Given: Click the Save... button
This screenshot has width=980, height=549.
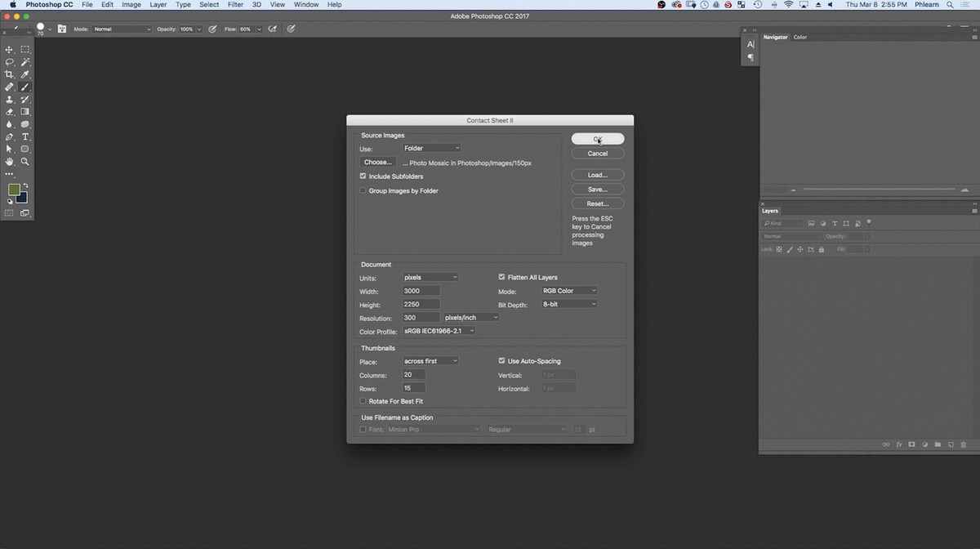Looking at the screenshot, I should pos(598,190).
